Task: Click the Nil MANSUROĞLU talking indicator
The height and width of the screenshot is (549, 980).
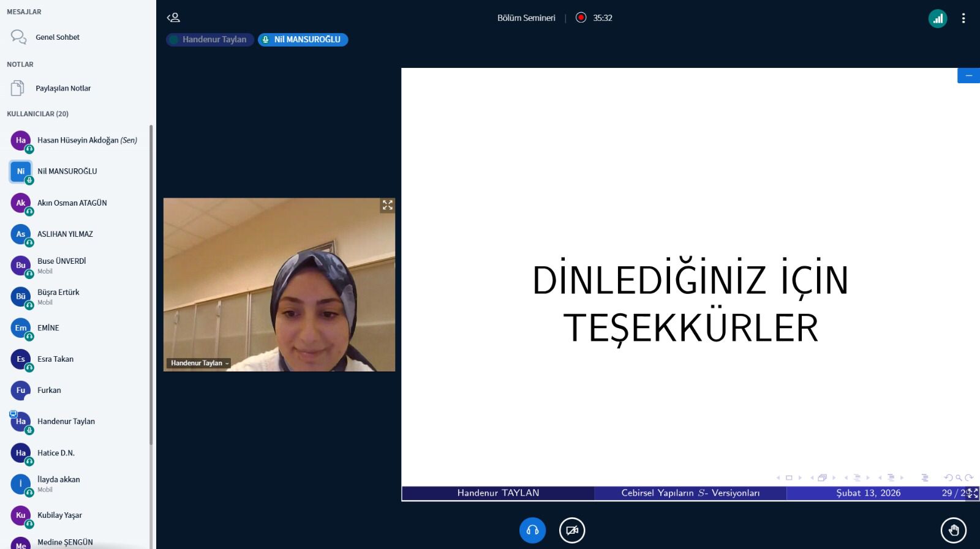Action: tap(303, 40)
